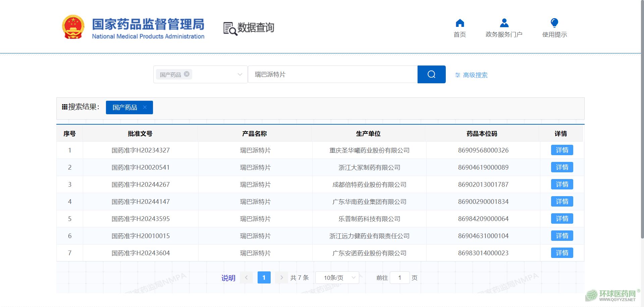Go to previous results page arrow
The image size is (644, 307).
coord(246,277)
